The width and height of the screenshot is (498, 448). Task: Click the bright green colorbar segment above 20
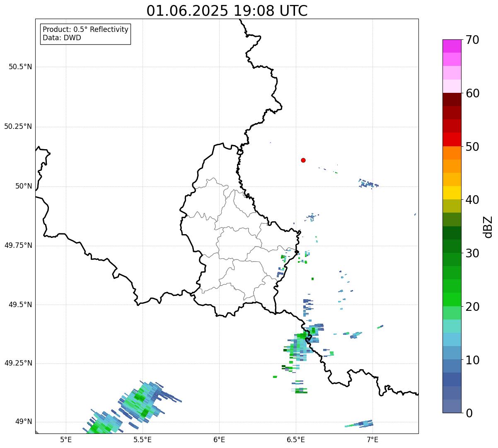pyautogui.click(x=452, y=299)
